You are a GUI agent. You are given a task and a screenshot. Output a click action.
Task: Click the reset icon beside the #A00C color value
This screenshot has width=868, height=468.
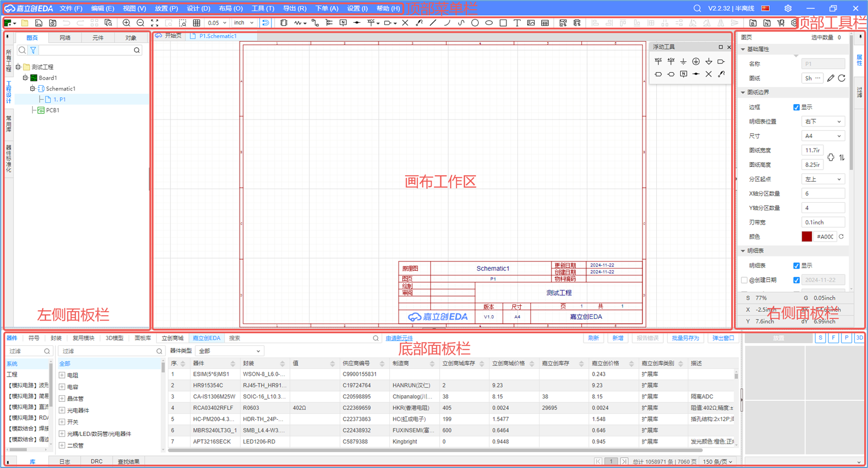[841, 237]
